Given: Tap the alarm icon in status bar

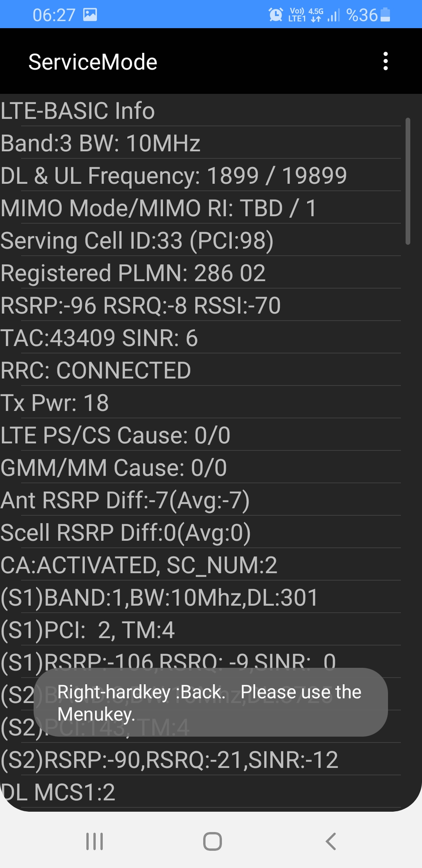Looking at the screenshot, I should pyautogui.click(x=275, y=15).
